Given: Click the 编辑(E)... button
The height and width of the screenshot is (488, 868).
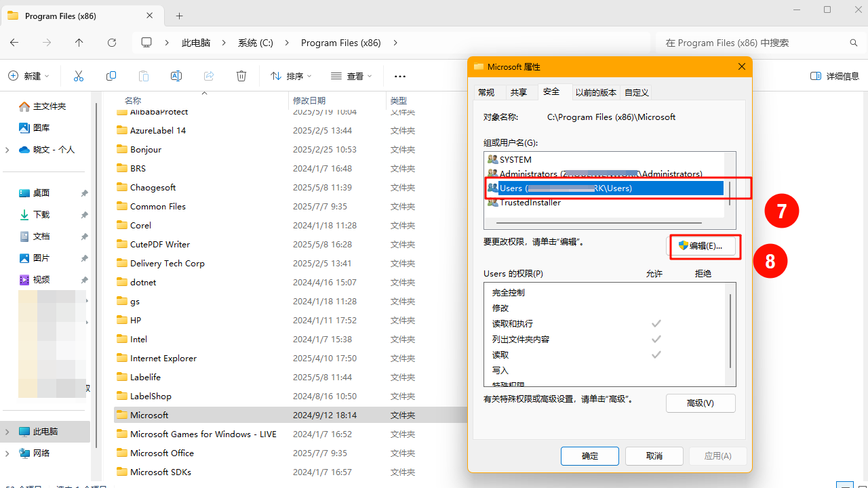Looking at the screenshot, I should click(x=701, y=246).
